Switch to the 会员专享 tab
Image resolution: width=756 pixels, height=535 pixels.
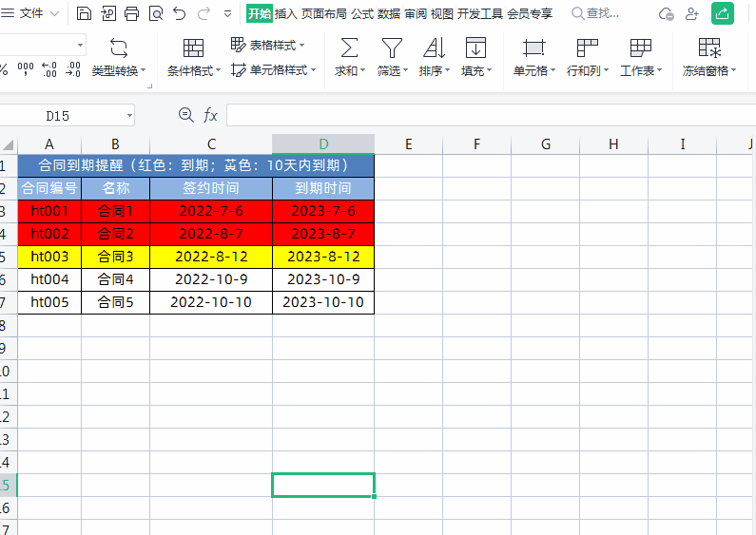click(x=530, y=13)
